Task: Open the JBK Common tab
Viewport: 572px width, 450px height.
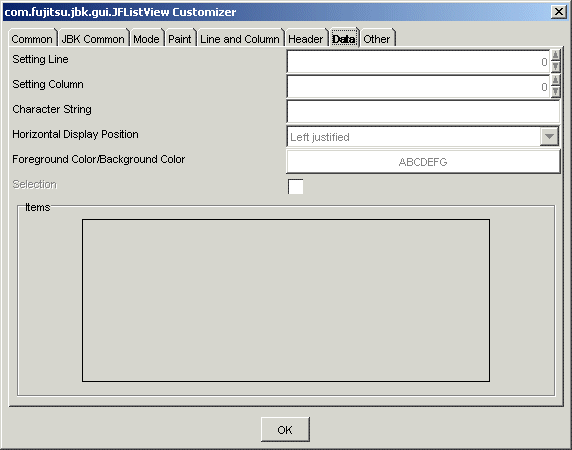Action: [93, 38]
